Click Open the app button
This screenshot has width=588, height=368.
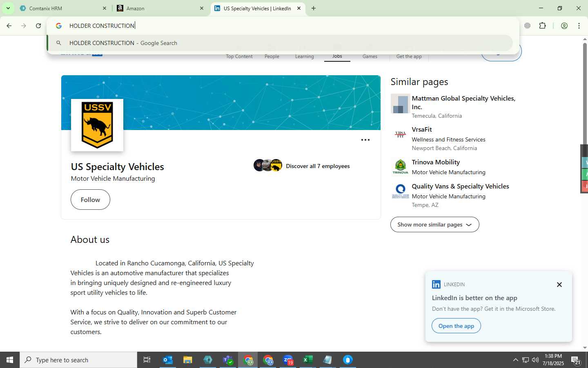pos(456,326)
